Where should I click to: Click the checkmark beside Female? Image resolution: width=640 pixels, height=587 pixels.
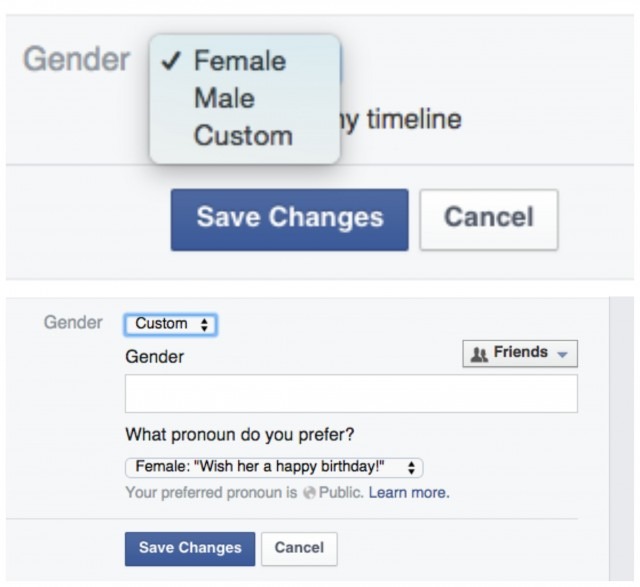pos(172,61)
